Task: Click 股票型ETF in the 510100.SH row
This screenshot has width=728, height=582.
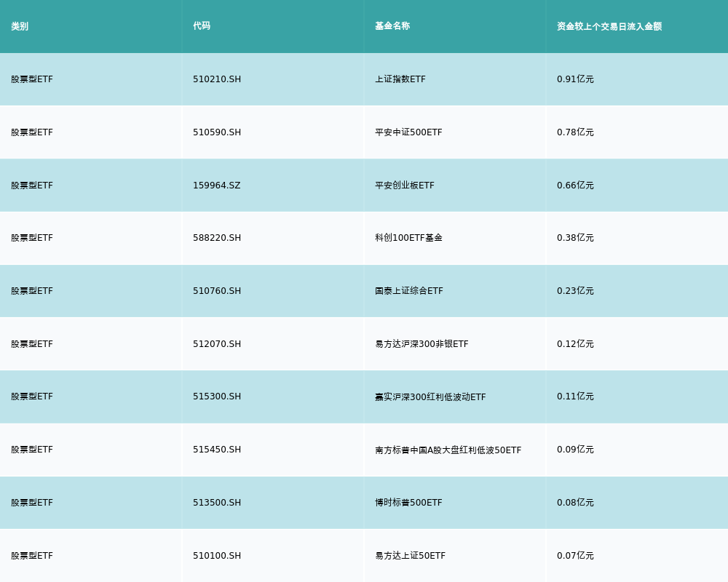Action: (32, 556)
